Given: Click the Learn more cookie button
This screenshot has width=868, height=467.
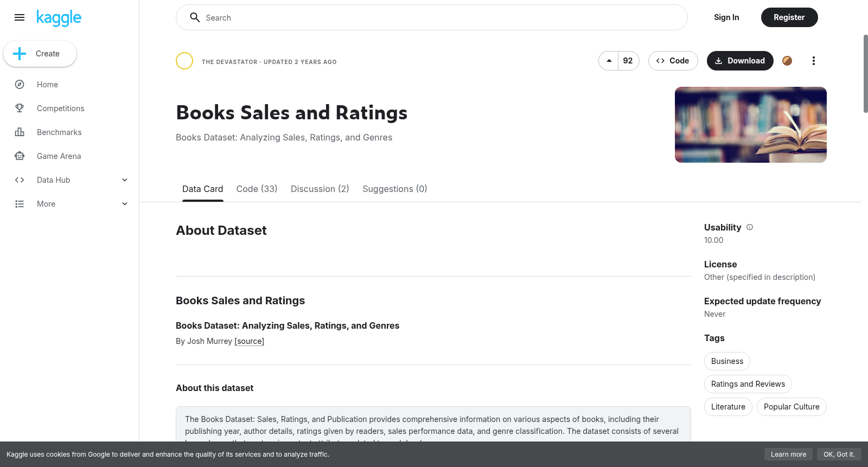Looking at the screenshot, I should (788, 455).
